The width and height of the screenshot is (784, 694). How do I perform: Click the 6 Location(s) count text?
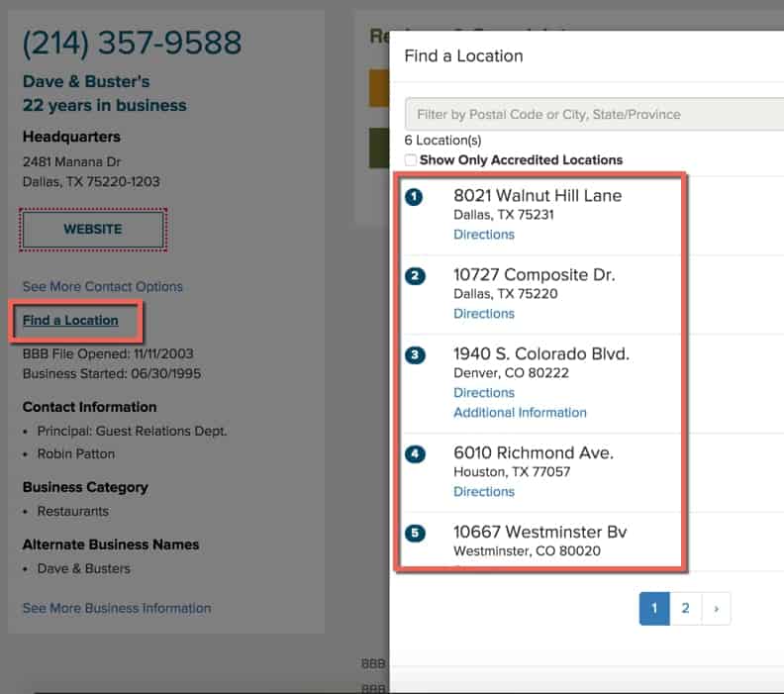442,141
